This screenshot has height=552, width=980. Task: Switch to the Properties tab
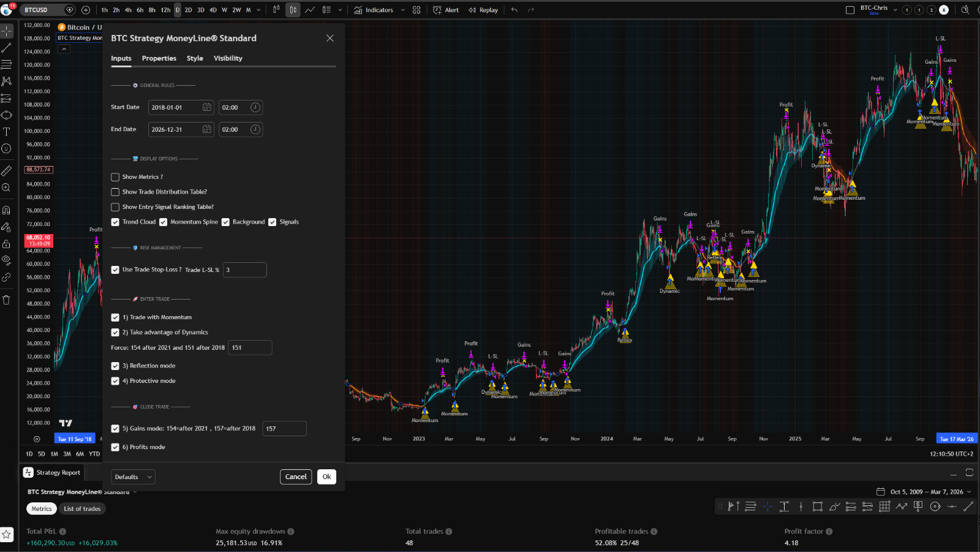pos(159,58)
